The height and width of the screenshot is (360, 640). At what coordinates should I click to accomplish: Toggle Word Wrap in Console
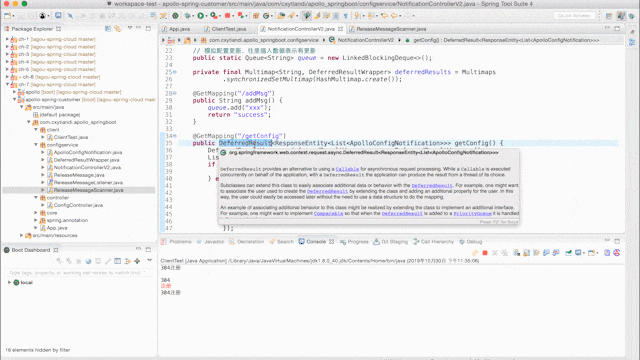(x=536, y=253)
